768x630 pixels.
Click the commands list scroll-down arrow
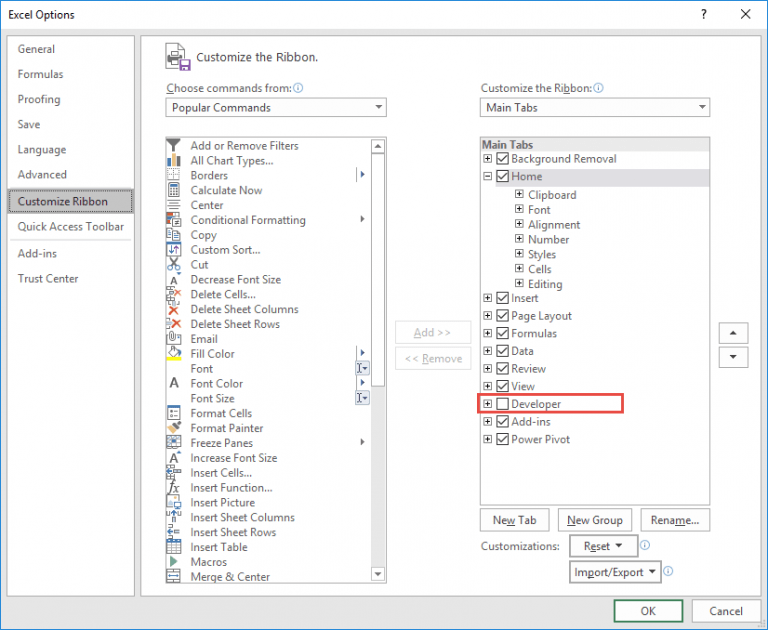(x=378, y=574)
